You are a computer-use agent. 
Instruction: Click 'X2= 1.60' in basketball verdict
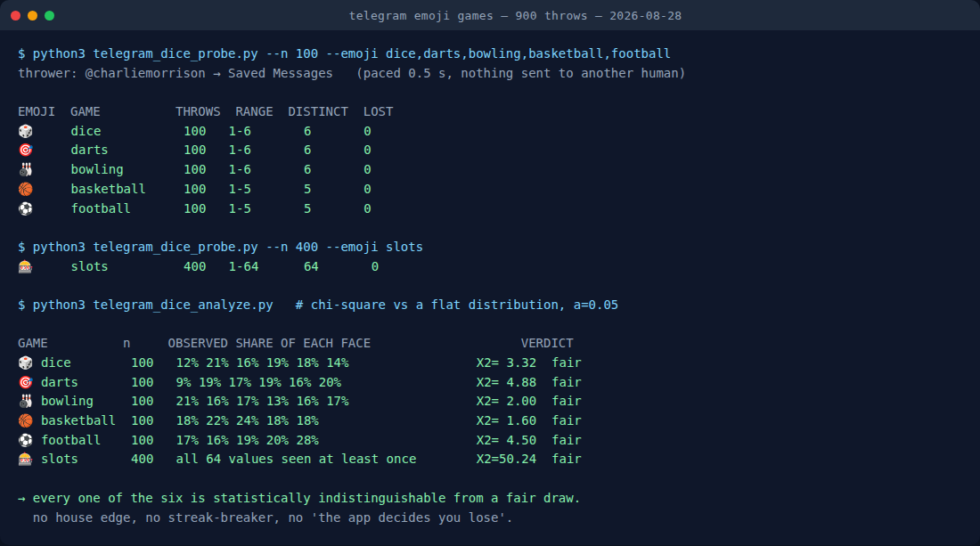point(506,420)
